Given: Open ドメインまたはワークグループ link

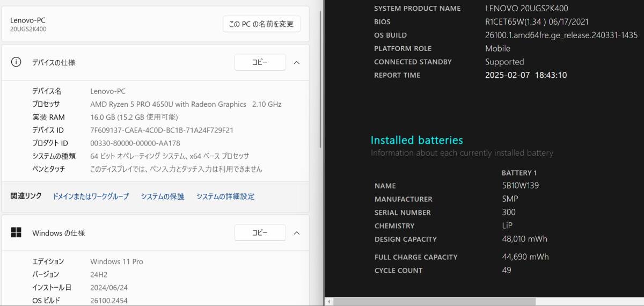Looking at the screenshot, I should [91, 196].
